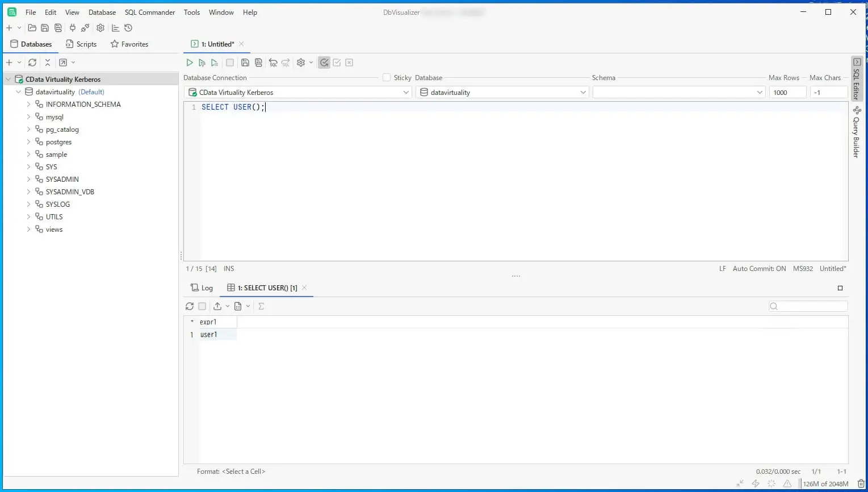Open the SQL Editor side tab
This screenshot has height=492, width=868.
[857, 80]
